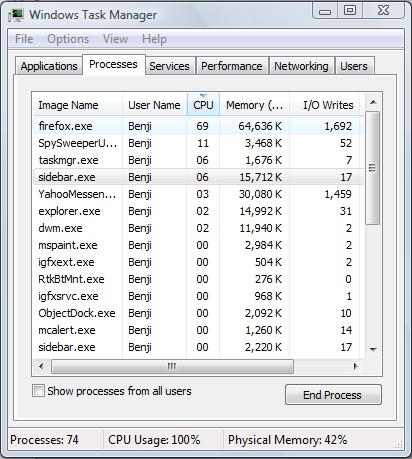Select the mspaint.exe process row
Screen dimensions: 412x459
point(199,245)
